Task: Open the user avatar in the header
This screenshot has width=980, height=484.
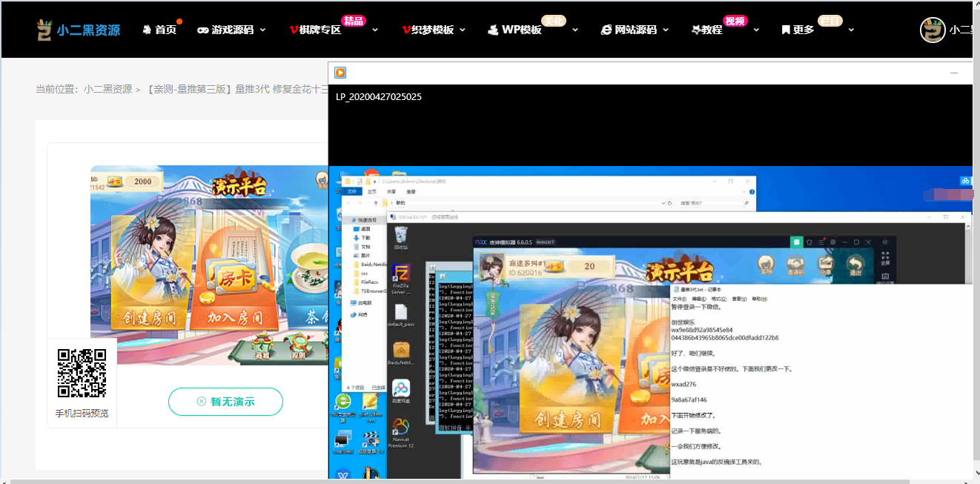Action: pyautogui.click(x=933, y=30)
